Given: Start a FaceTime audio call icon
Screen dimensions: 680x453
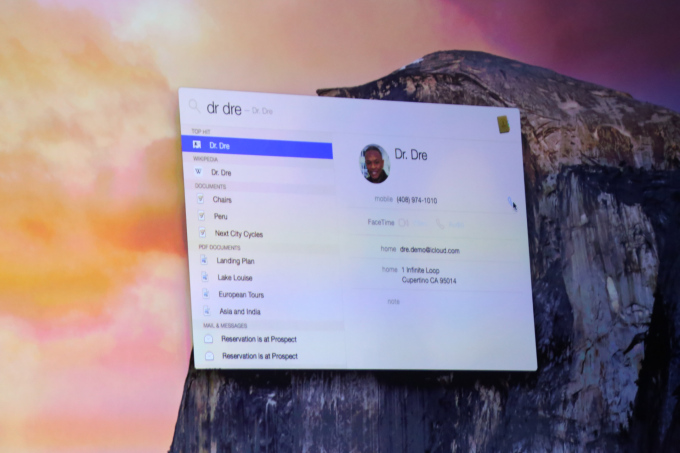Looking at the screenshot, I should pyautogui.click(x=440, y=224).
